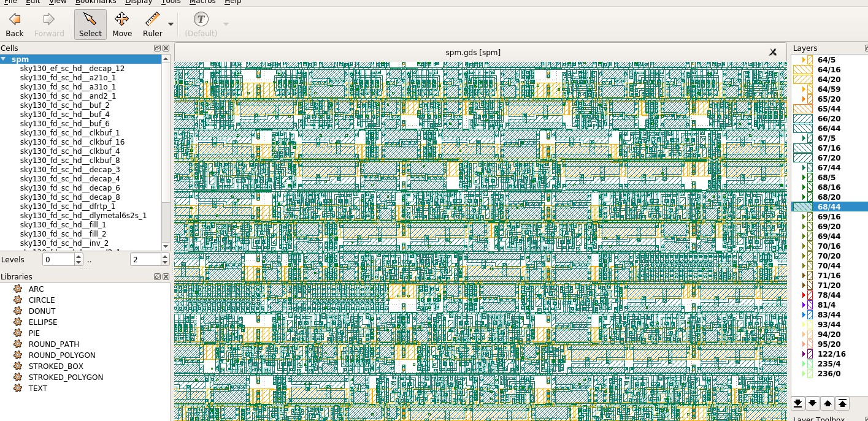
Task: Close the spm.gds layout view
Action: click(x=773, y=52)
